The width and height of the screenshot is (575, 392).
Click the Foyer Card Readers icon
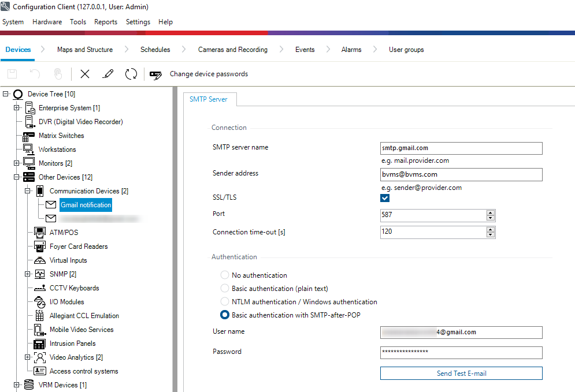click(x=40, y=247)
